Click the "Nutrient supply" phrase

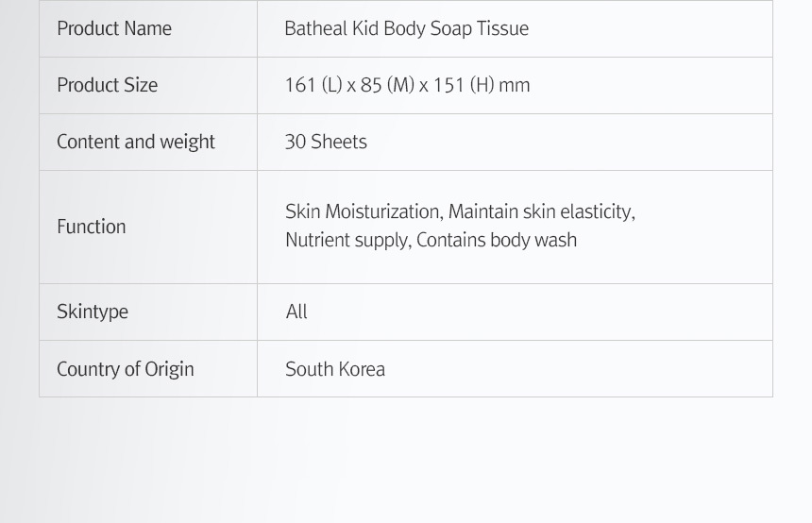(x=347, y=240)
